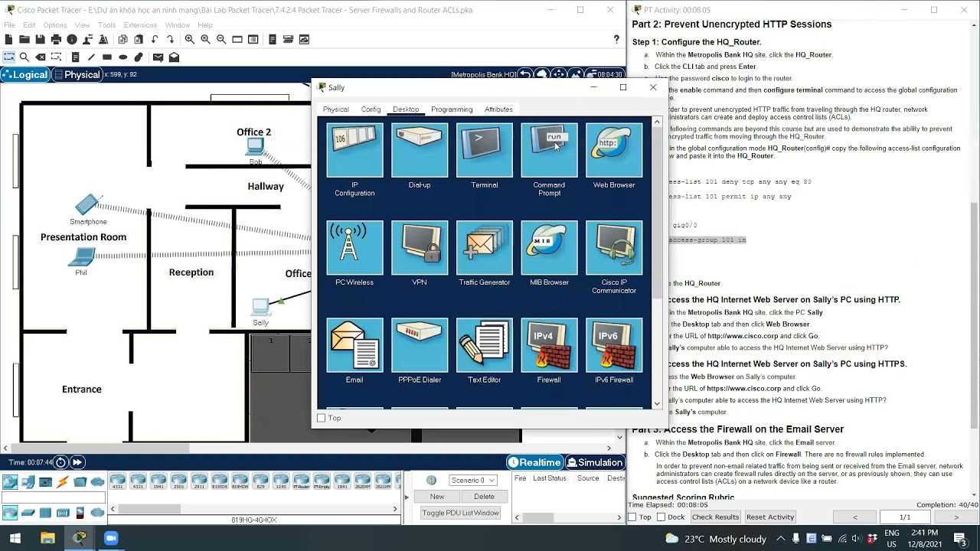
Task: Click the Zoom In toolbar icon
Action: coord(189,39)
